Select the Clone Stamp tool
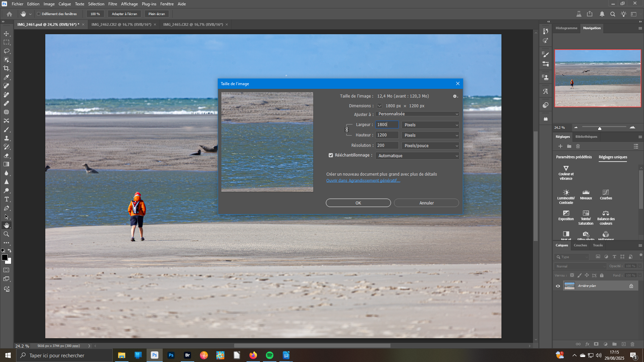 pyautogui.click(x=6, y=138)
